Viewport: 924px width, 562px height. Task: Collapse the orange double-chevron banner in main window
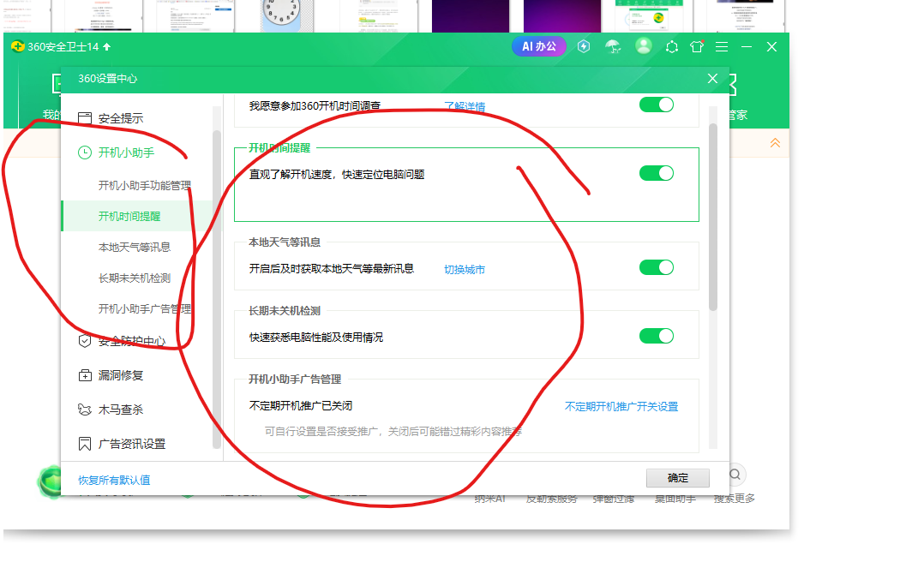(x=775, y=142)
